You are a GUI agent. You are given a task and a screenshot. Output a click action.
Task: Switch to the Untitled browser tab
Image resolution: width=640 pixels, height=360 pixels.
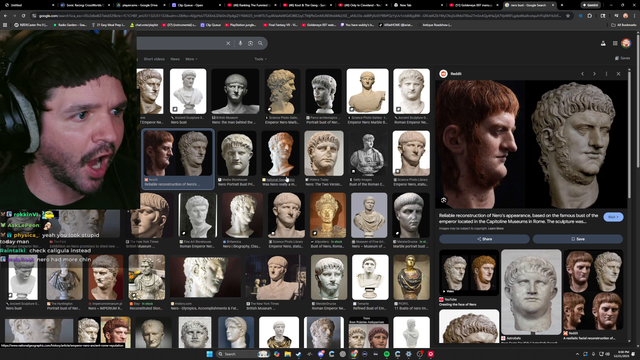click(x=29, y=5)
